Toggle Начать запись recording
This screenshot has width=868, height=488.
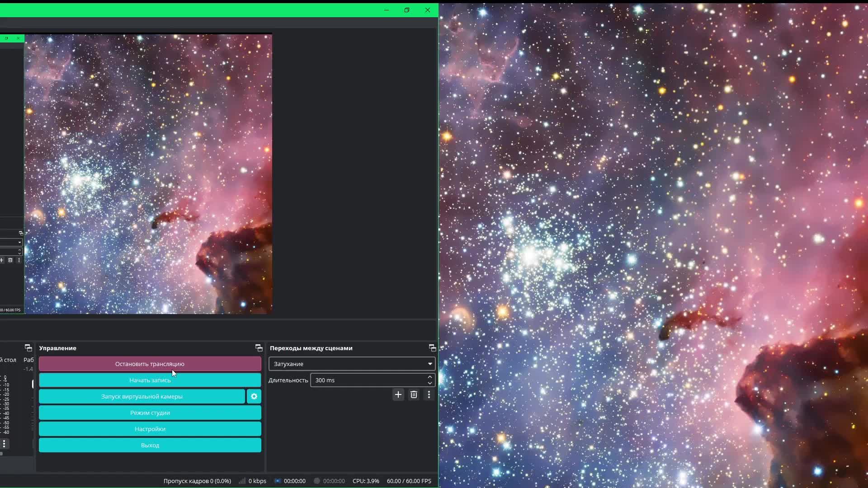click(150, 380)
